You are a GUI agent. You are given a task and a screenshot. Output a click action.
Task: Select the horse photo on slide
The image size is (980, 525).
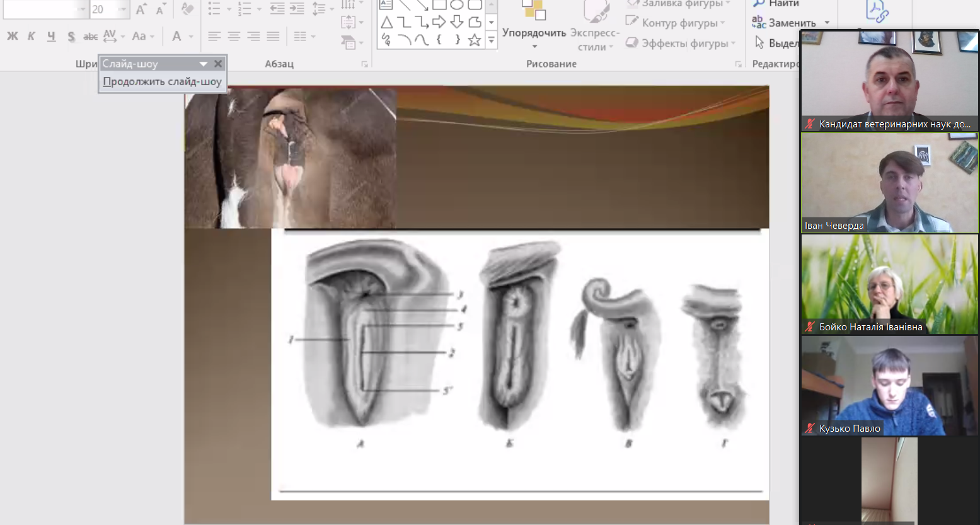click(291, 158)
